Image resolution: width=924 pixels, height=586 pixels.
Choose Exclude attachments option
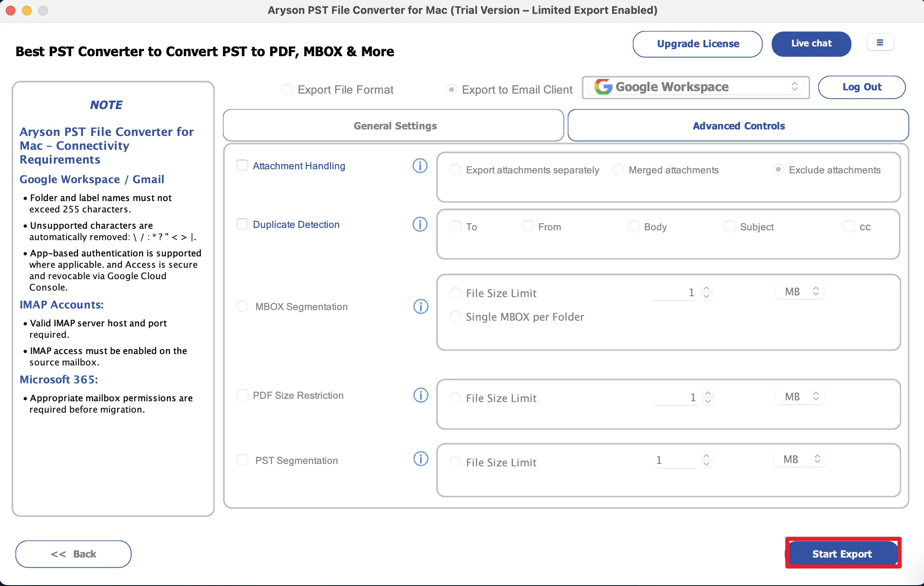[x=778, y=169]
